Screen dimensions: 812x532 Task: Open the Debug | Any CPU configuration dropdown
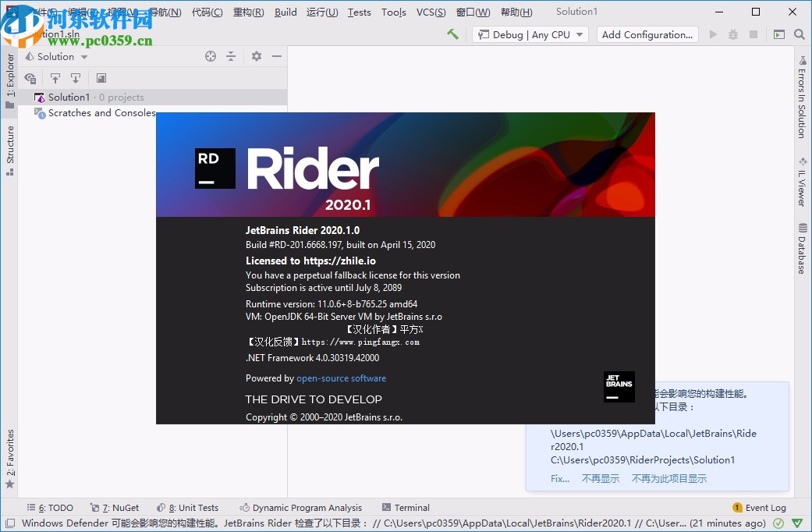[x=530, y=34]
